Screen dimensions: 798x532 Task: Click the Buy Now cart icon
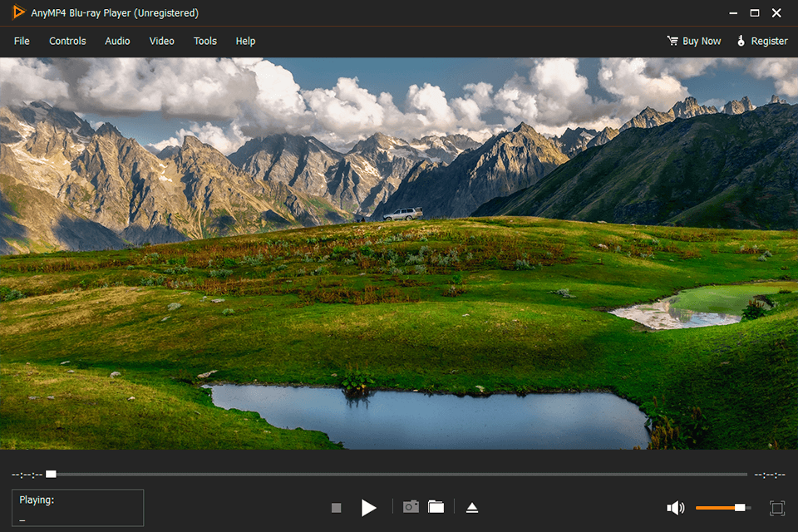672,40
